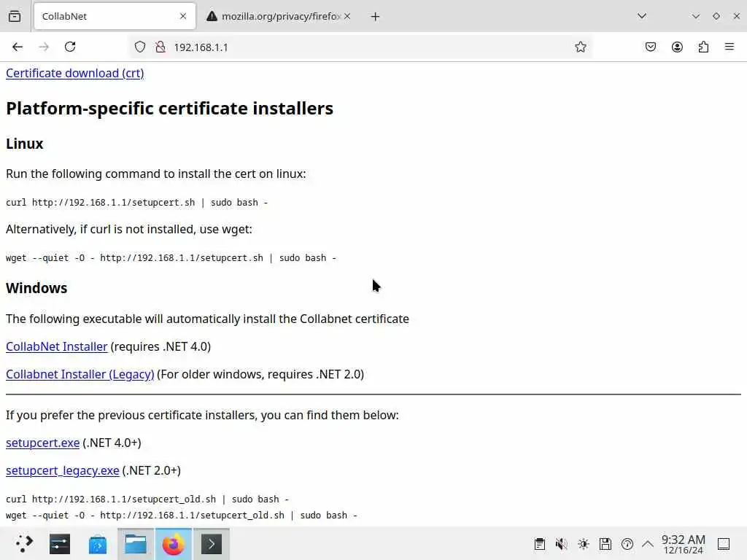
Task: Close the CollabNet tab
Action: tap(183, 16)
